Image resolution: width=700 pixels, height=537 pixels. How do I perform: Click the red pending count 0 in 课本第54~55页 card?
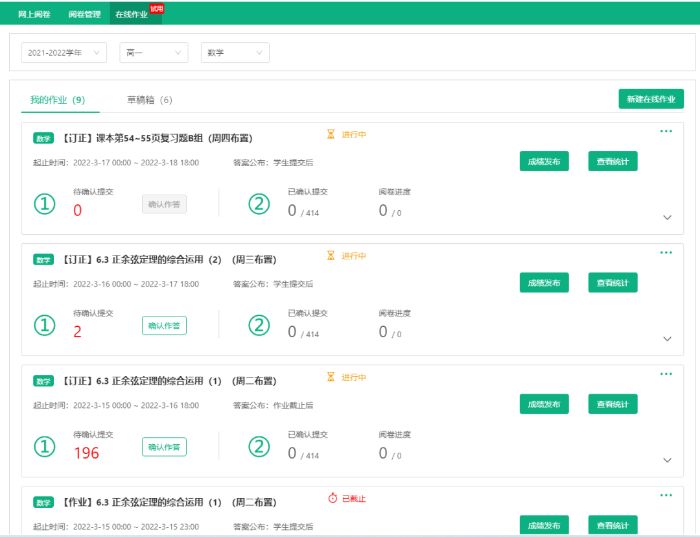coord(77,210)
